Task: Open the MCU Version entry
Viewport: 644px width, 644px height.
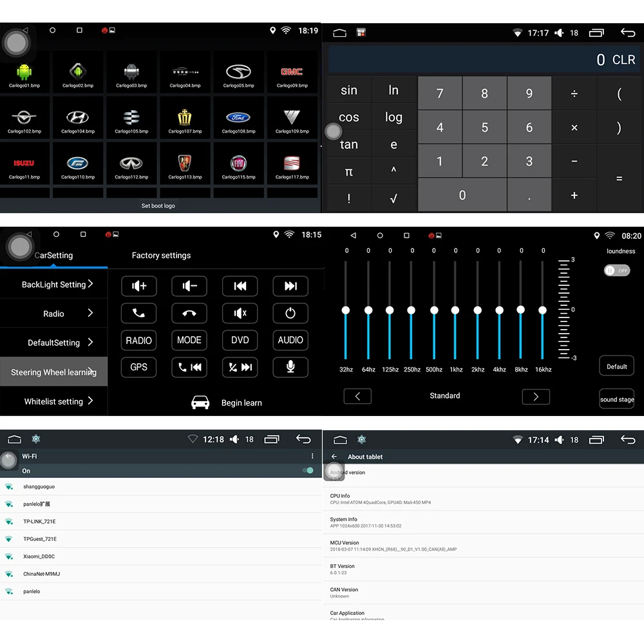Action: tap(483, 546)
